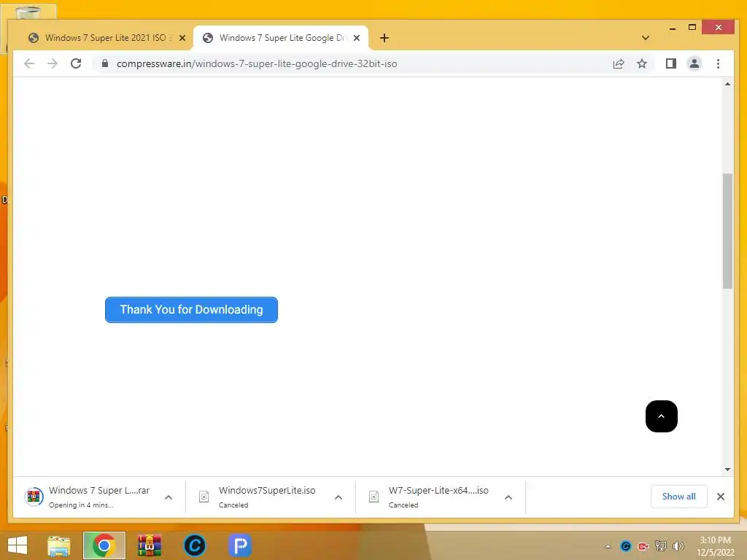Screen dimensions: 747x560
Task: View site lock security info
Action: click(105, 64)
